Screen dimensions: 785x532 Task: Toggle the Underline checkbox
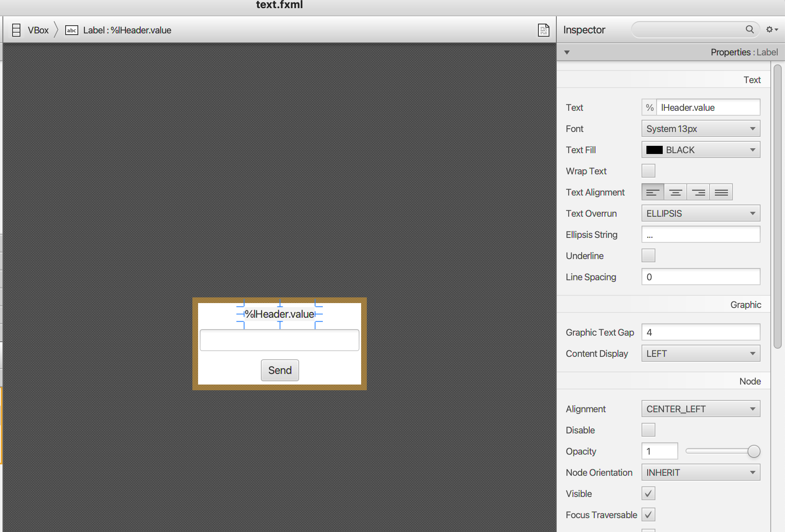(648, 256)
